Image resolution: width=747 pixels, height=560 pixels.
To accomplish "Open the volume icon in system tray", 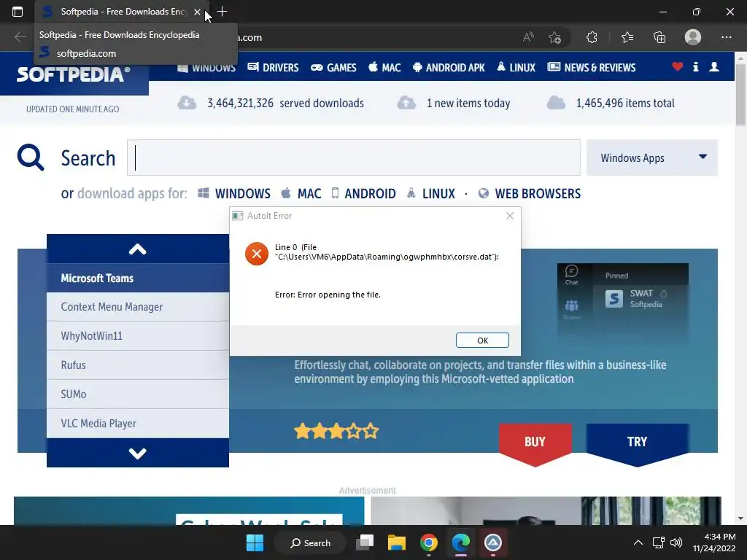I will tap(676, 542).
